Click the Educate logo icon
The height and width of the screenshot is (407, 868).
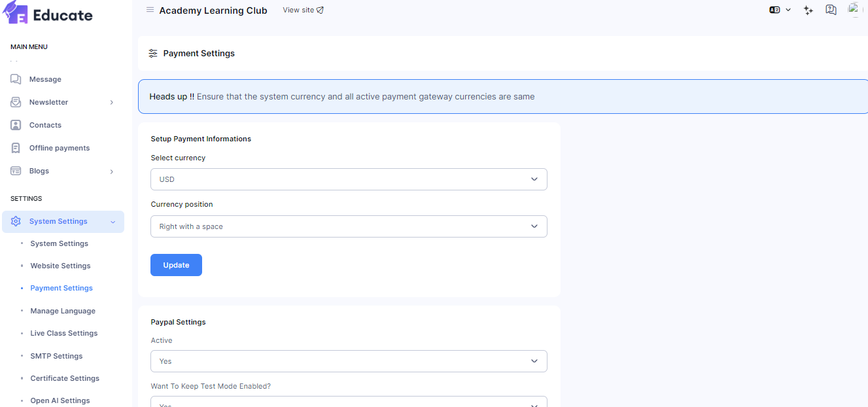pyautogui.click(x=15, y=13)
